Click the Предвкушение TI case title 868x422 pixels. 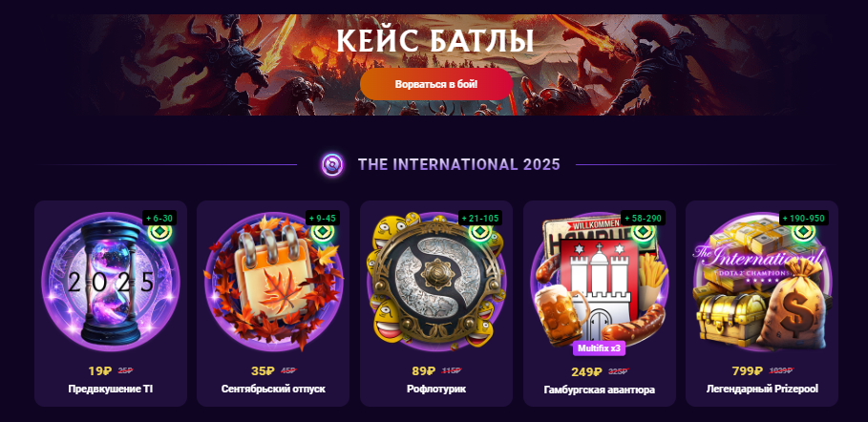click(x=111, y=389)
